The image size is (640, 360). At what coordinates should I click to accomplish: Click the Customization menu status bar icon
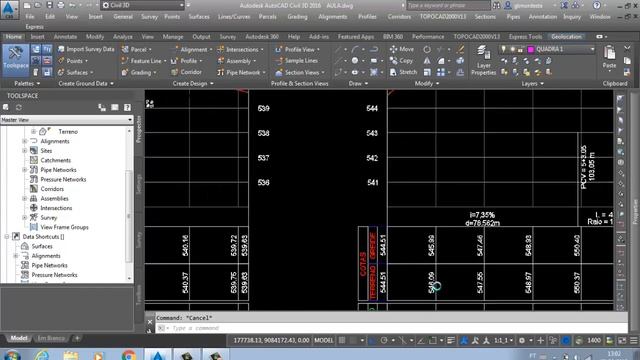(x=633, y=340)
